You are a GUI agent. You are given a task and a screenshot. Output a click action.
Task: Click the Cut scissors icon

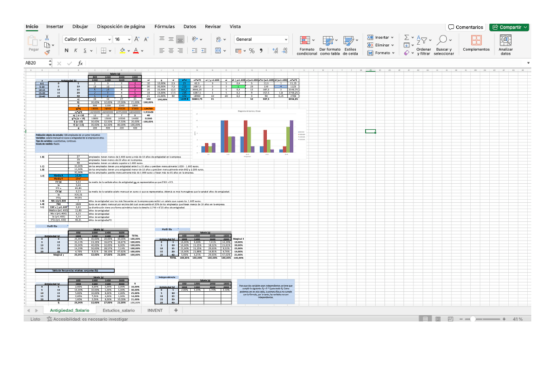(x=46, y=37)
